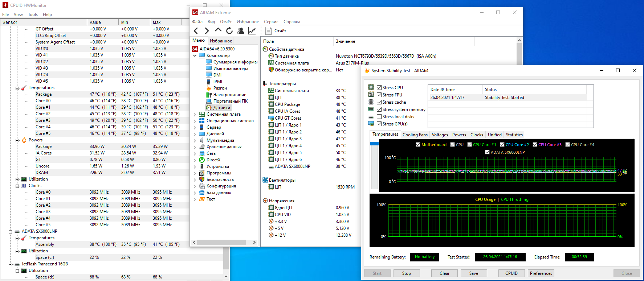Image resolution: width=644 pixels, height=281 pixels.
Task: Select Разгон flame icon item
Action: pyautogui.click(x=209, y=88)
